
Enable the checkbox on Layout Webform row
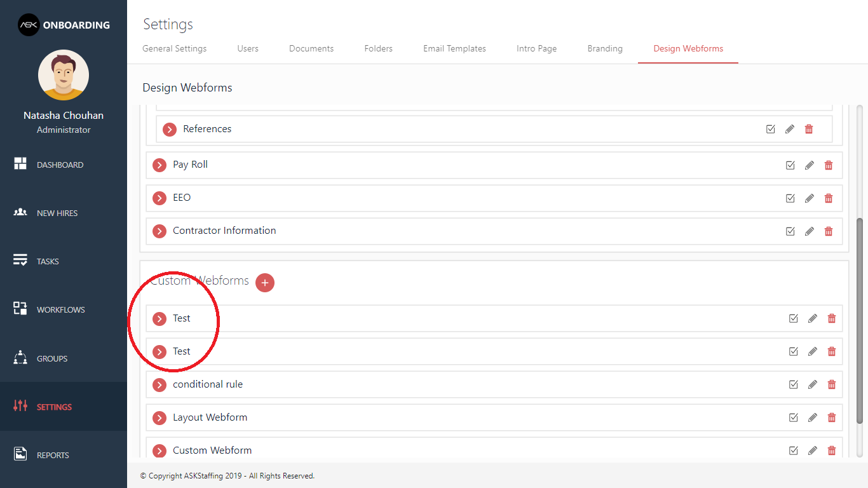(793, 417)
